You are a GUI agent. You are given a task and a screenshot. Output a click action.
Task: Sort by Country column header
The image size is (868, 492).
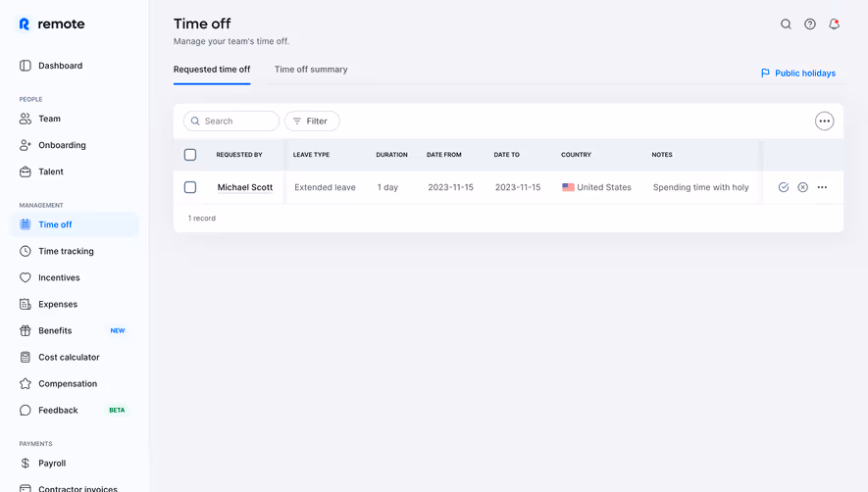(576, 155)
